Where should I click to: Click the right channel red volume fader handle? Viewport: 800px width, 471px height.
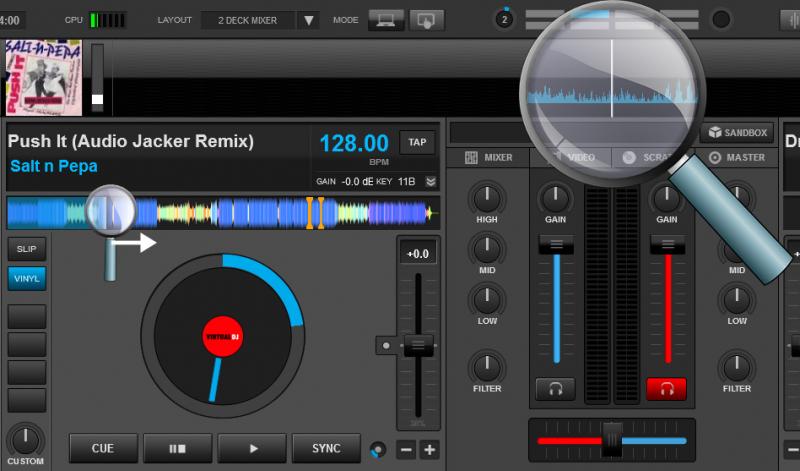tap(667, 245)
